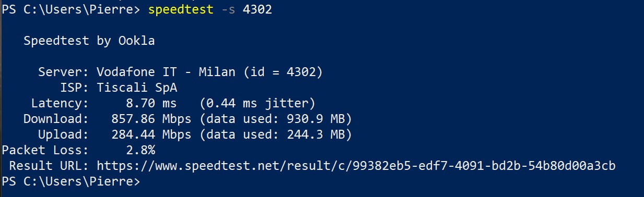
Task: Click the Speedtest by Ookla heading
Action: [89, 41]
